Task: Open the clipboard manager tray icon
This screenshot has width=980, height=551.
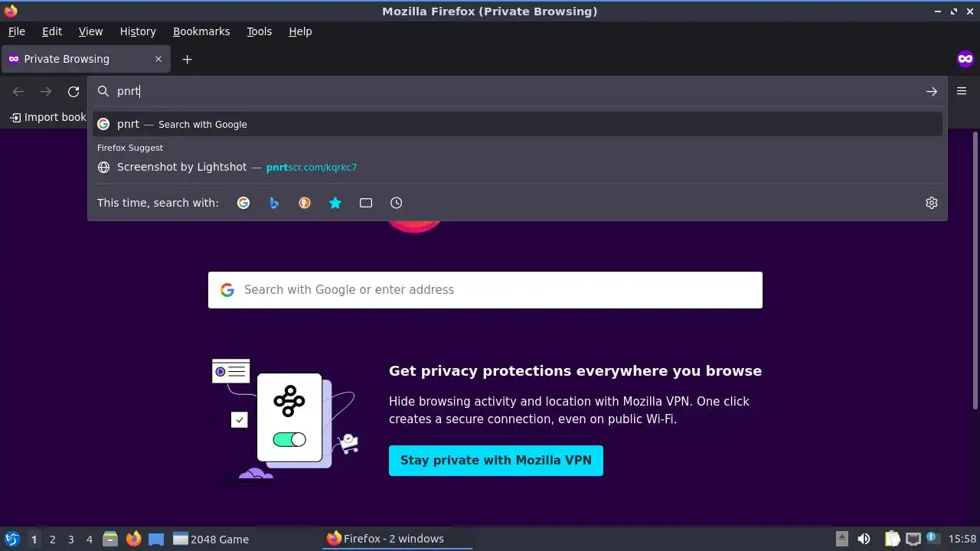Action: 892,539
